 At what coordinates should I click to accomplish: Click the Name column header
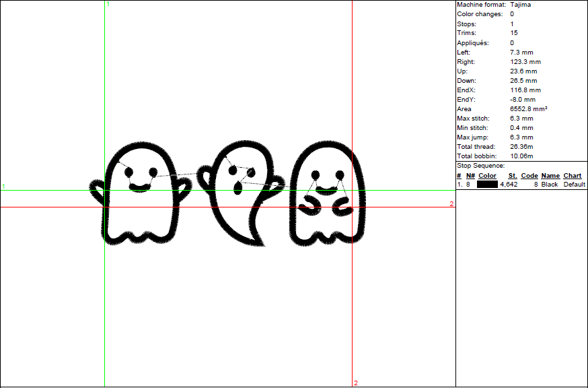point(550,176)
